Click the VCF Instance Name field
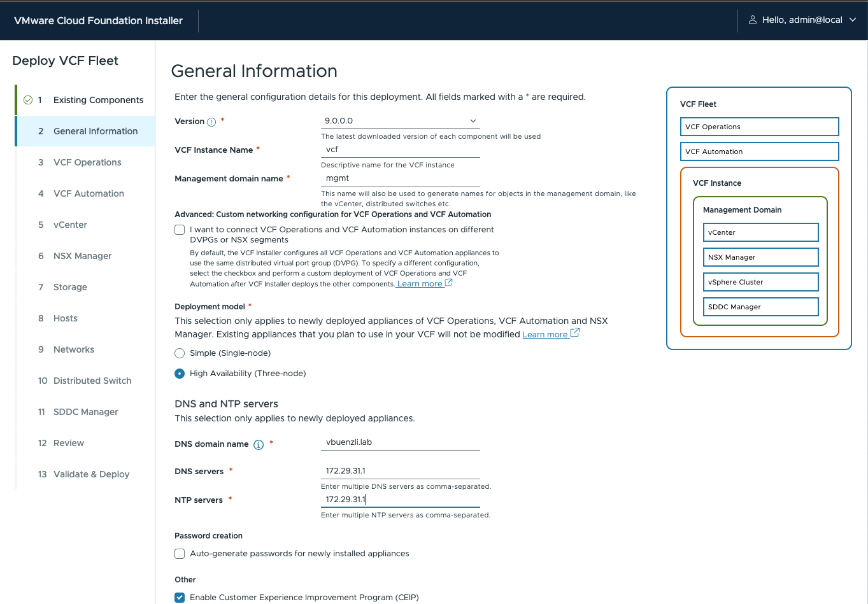This screenshot has height=604, width=868. 400,150
